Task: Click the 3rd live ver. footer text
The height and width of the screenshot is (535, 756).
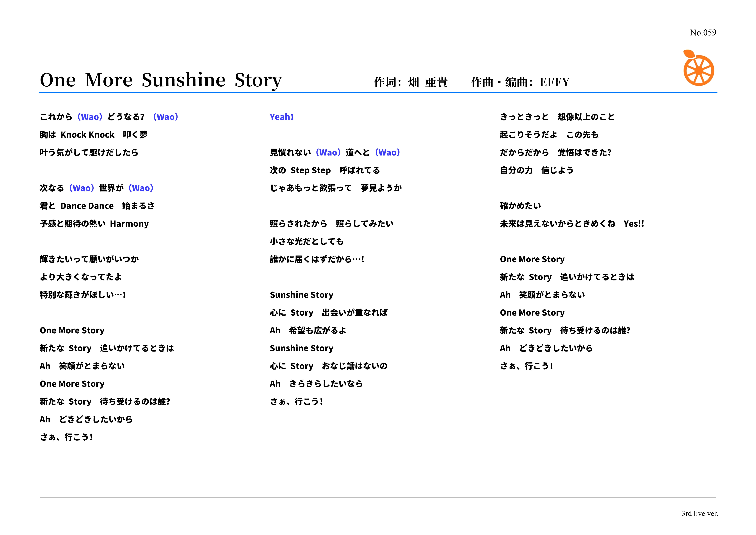Action: (700, 513)
